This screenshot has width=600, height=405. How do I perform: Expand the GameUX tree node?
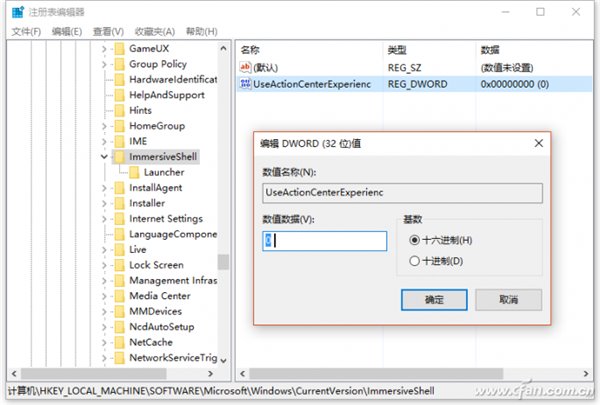(x=104, y=49)
